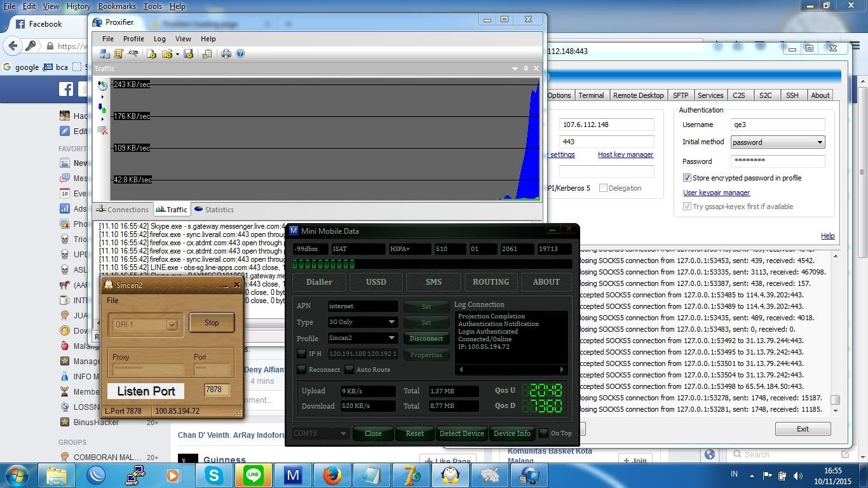Click the User keypair manager link

[x=716, y=193]
